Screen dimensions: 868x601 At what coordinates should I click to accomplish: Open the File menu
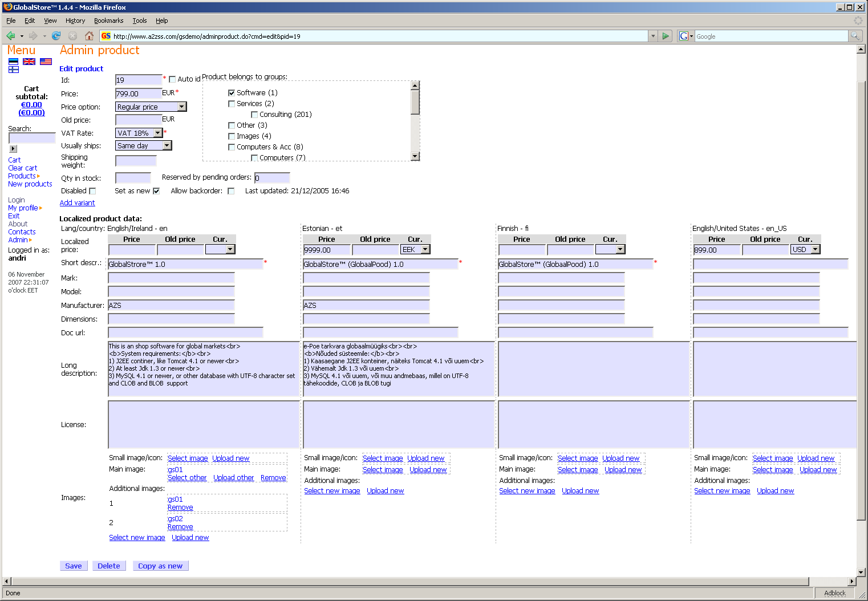point(11,21)
